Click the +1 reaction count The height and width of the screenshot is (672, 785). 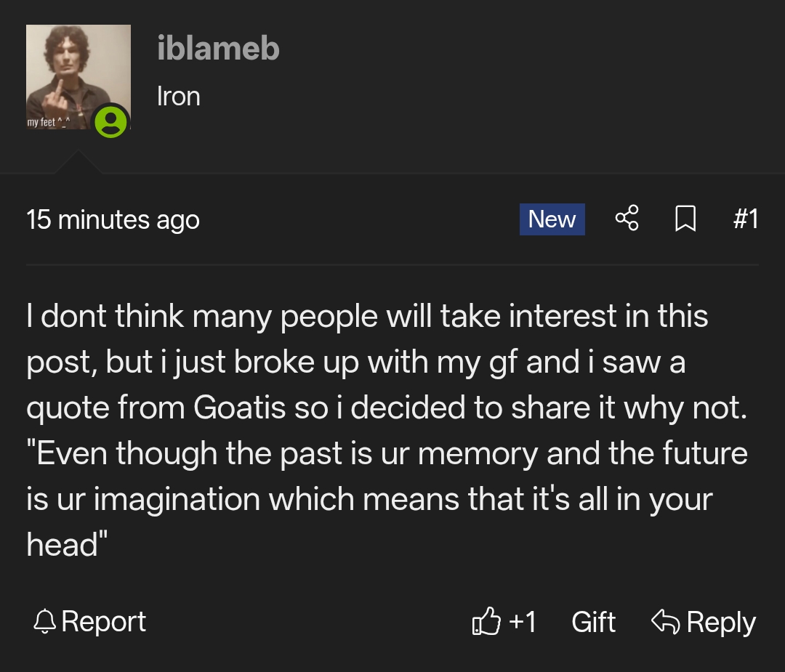click(523, 622)
